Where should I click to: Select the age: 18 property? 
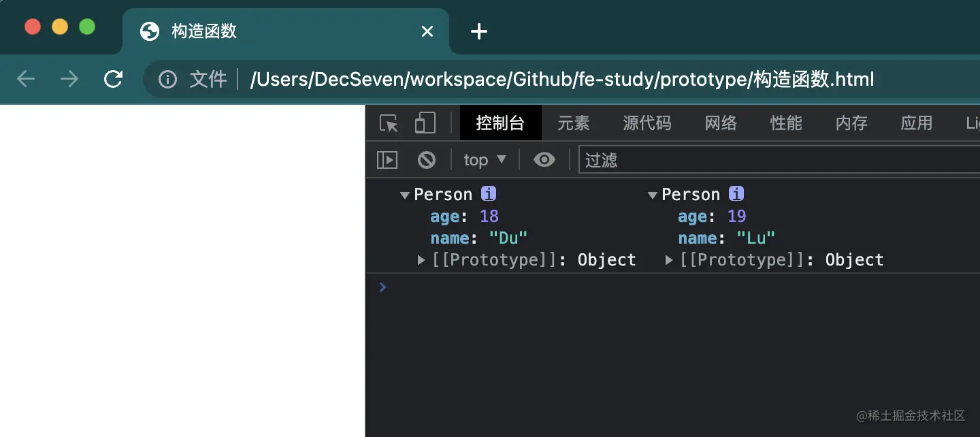(x=465, y=216)
